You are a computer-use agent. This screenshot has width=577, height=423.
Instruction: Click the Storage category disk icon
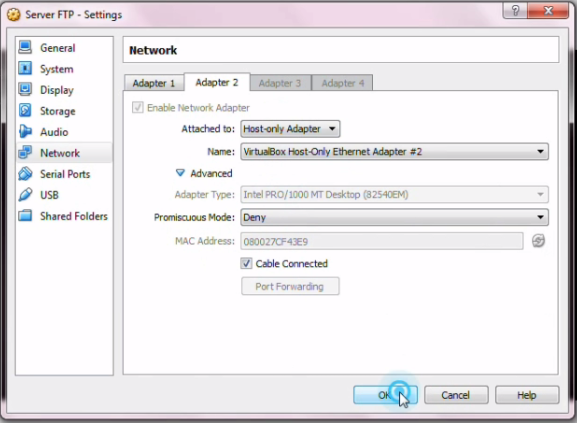pyautogui.click(x=25, y=110)
